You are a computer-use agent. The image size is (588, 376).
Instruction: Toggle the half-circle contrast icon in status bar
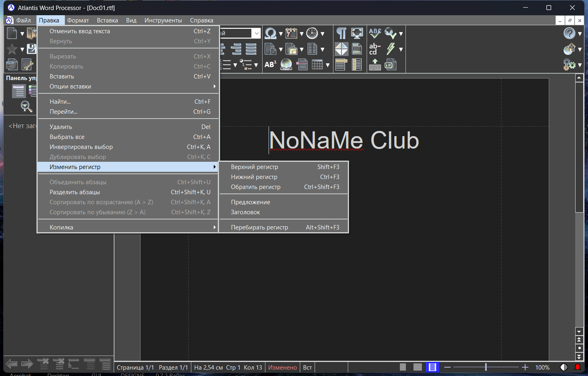(564, 367)
